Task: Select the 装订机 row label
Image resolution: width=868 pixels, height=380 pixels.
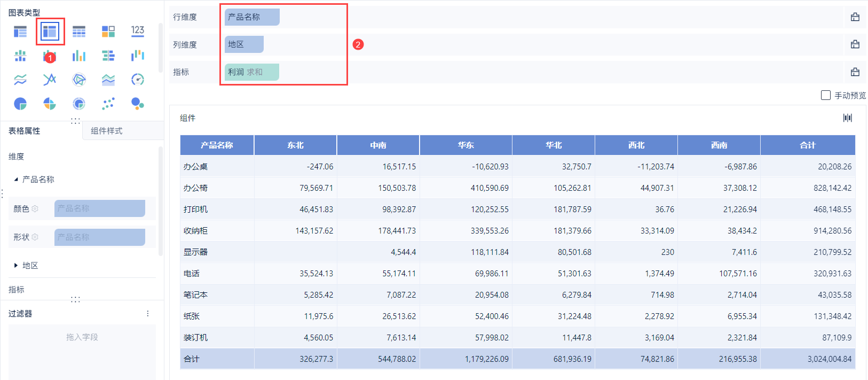Action: click(195, 338)
